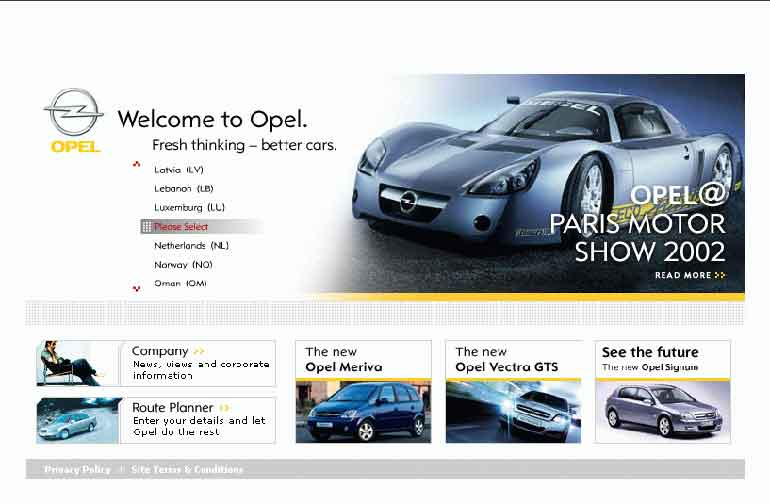770x504 pixels.
Task: Open READ MORE about Paris Motor Show
Action: (689, 275)
